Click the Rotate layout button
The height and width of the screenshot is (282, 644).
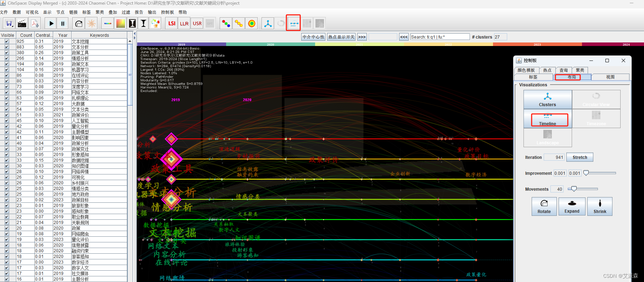coord(544,206)
